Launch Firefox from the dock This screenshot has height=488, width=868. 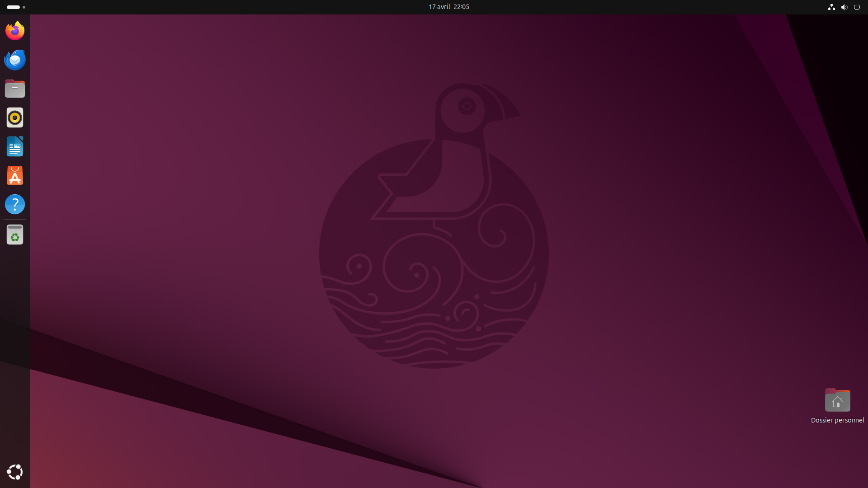pos(15,31)
